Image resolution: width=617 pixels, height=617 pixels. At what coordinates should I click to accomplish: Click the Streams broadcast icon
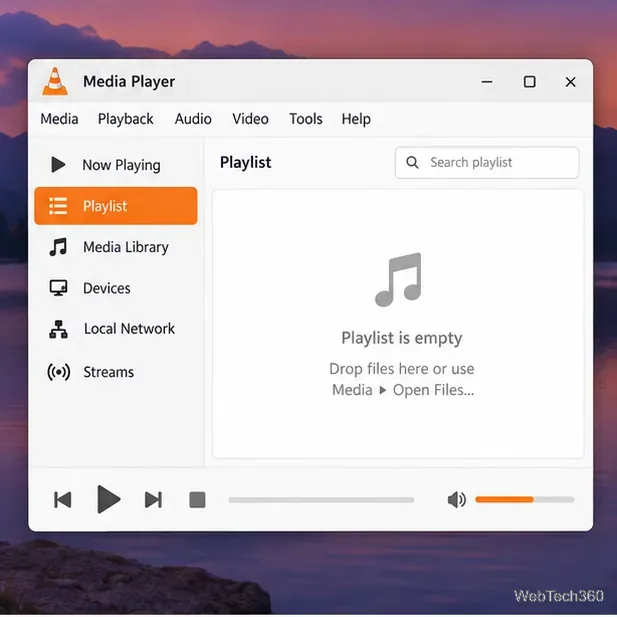pos(59,372)
